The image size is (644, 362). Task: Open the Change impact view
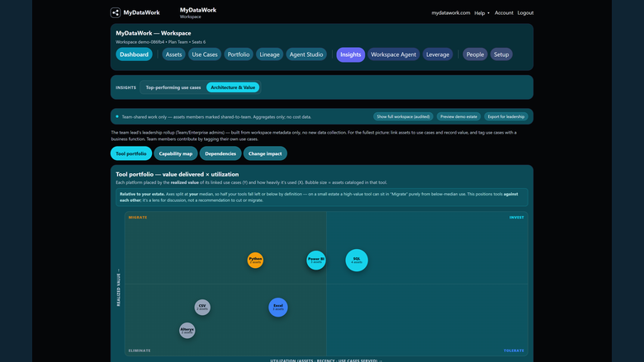pyautogui.click(x=265, y=153)
